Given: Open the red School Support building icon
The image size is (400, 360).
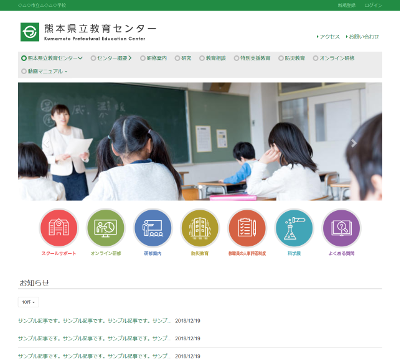Looking at the screenshot, I should pyautogui.click(x=59, y=228).
